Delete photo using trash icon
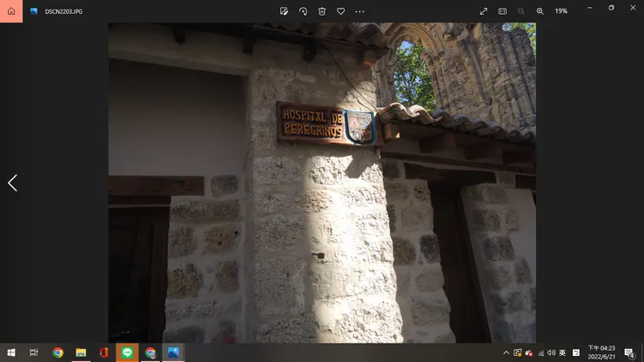The height and width of the screenshot is (362, 644). click(322, 11)
